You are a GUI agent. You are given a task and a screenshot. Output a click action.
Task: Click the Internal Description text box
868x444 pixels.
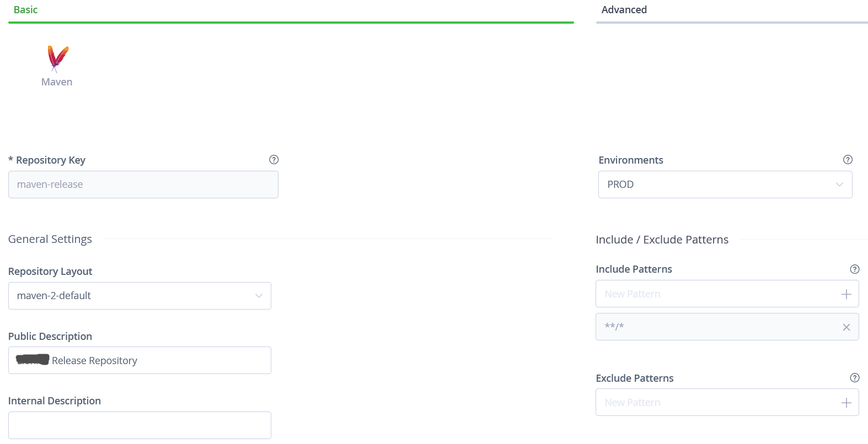coord(140,425)
